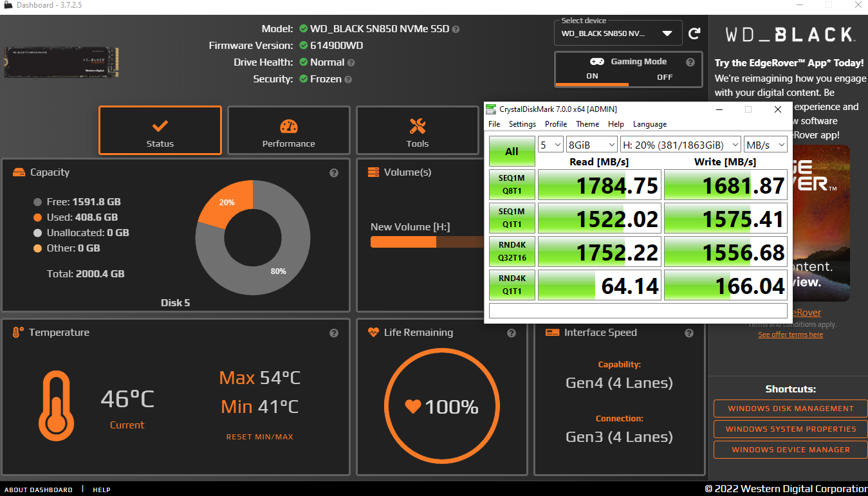Click the New Volume [H:] usage bar

427,242
